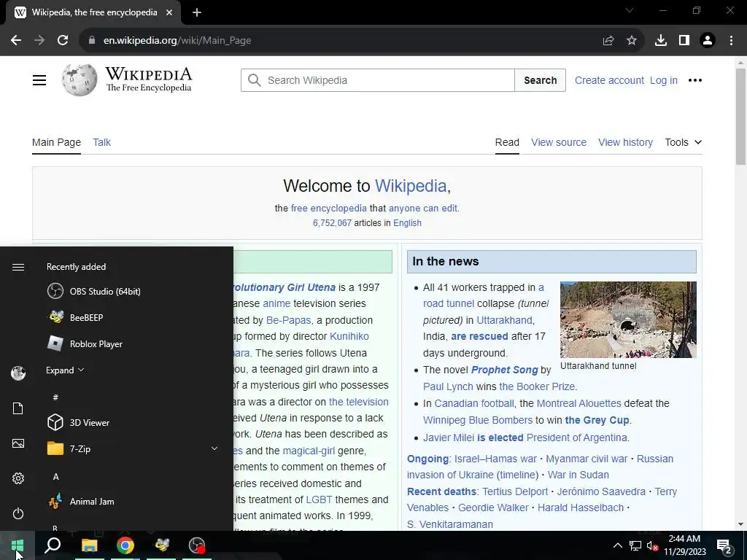The height and width of the screenshot is (560, 747).
Task: Expand the Recently added list
Action: [65, 370]
